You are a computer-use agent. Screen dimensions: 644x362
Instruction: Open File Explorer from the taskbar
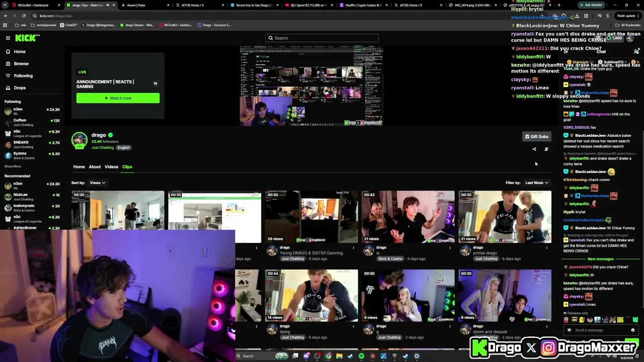pos(339,356)
